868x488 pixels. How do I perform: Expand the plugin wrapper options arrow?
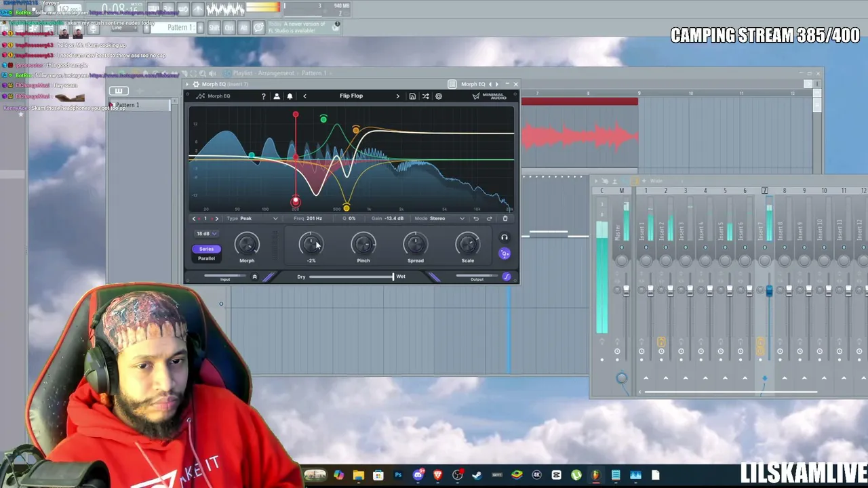188,84
